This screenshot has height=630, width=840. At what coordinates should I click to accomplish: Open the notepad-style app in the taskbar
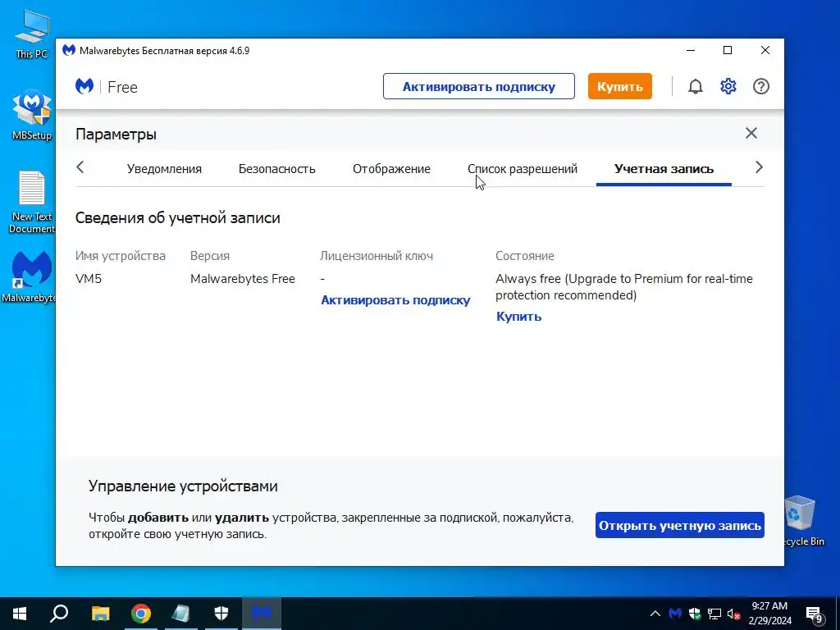tap(181, 614)
